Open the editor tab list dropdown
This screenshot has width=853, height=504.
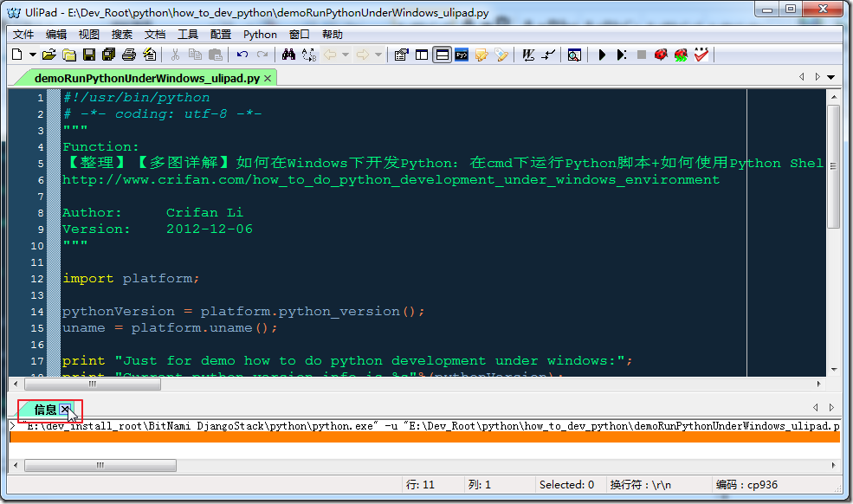[x=830, y=77]
